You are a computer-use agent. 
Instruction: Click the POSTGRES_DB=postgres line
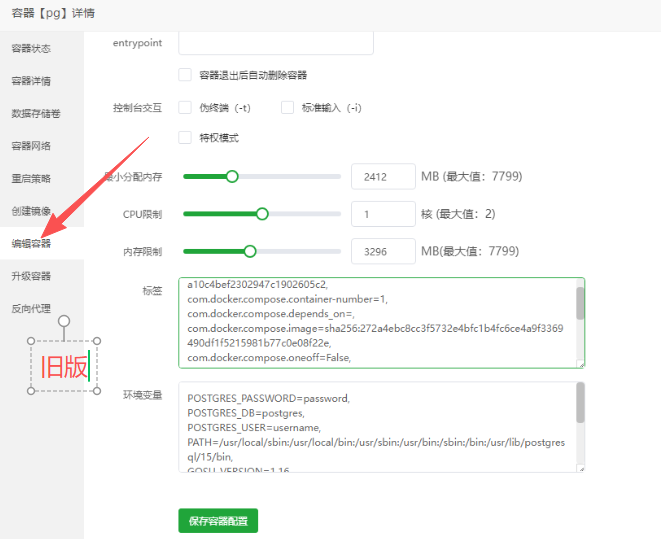(x=246, y=413)
